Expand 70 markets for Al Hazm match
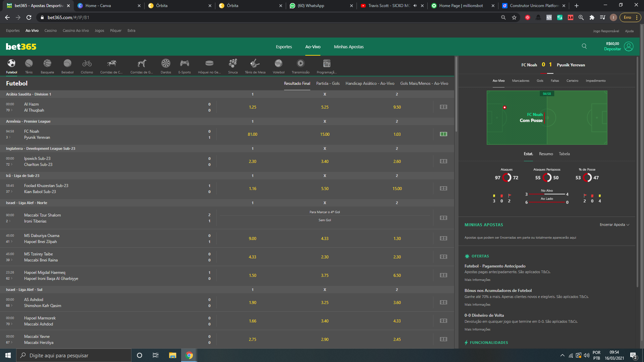Screen dimensions: 644x362 click(9, 110)
